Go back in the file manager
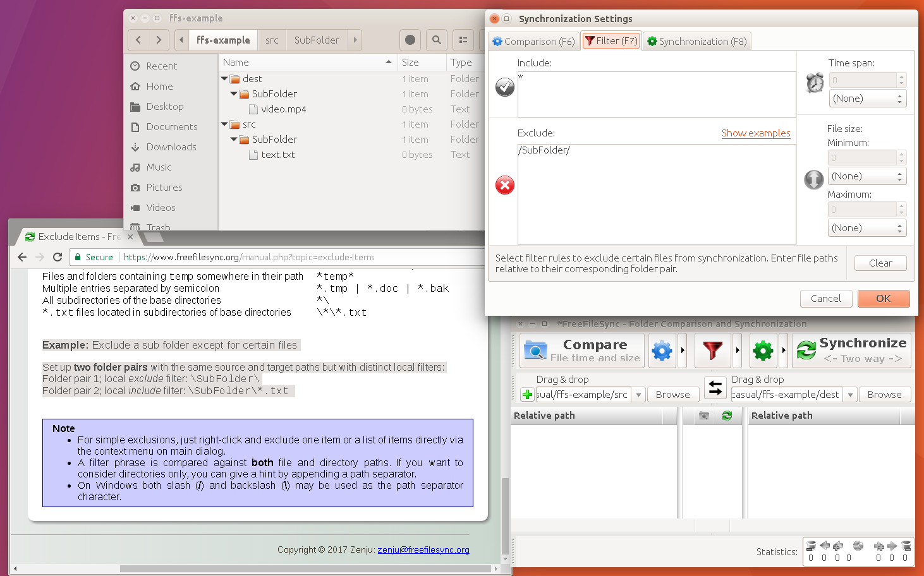The width and height of the screenshot is (924, 576). 138,40
